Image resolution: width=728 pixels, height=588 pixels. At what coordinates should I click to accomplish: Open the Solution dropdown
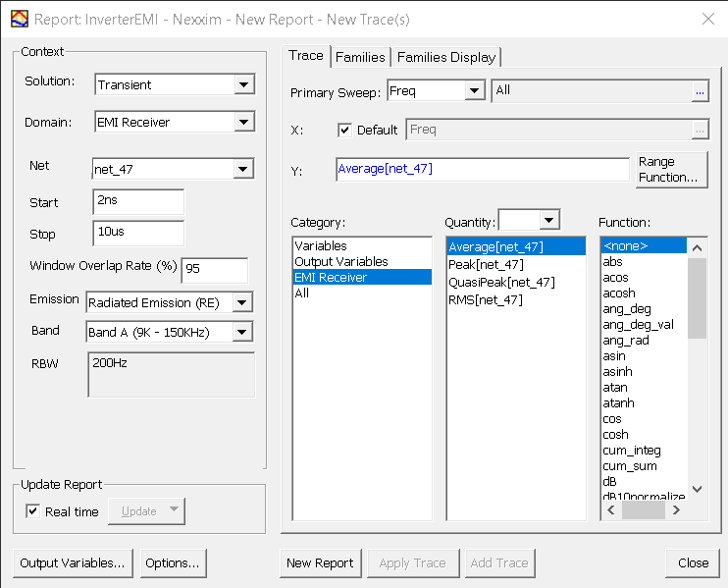(244, 85)
